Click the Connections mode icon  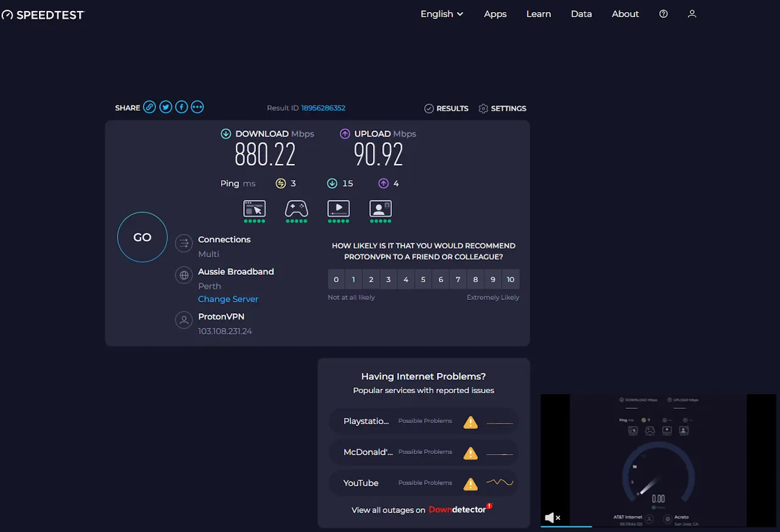pos(183,244)
